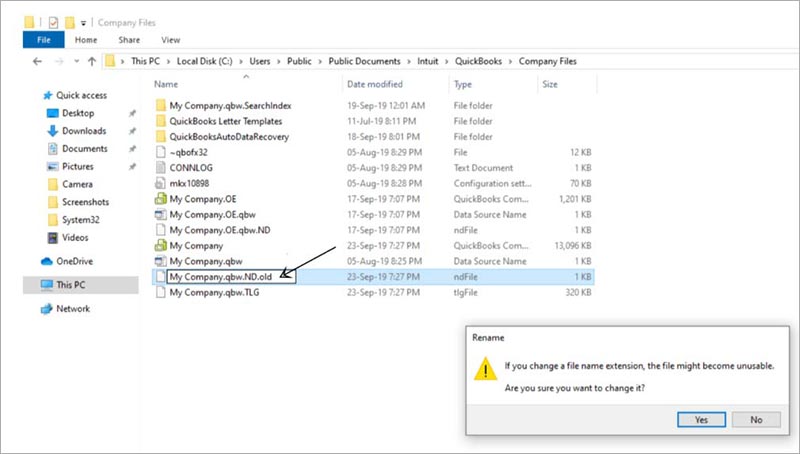800x454 pixels.
Task: Click QuickBooks breadcrumb in address bar
Action: tap(479, 61)
